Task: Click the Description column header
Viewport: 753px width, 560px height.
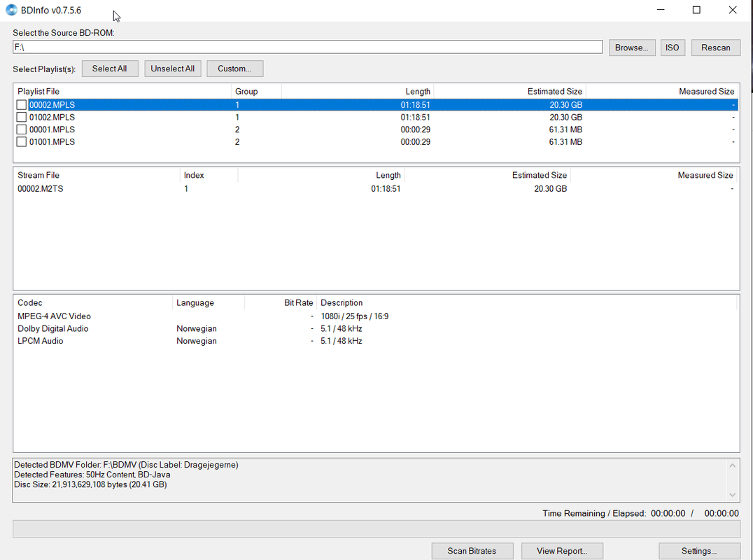Action: (x=527, y=303)
